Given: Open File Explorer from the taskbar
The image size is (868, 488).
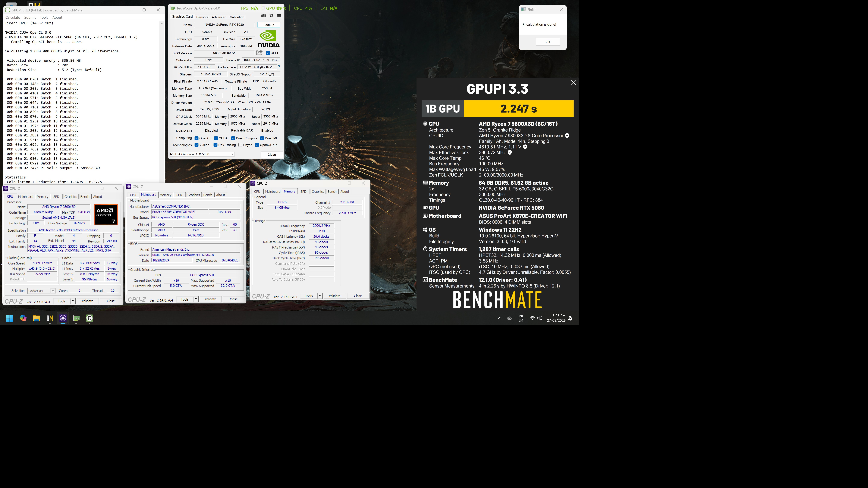Looking at the screenshot, I should [x=36, y=318].
